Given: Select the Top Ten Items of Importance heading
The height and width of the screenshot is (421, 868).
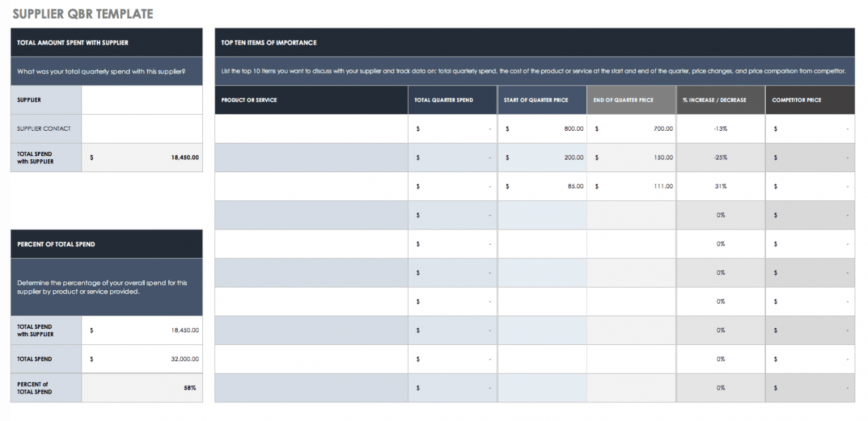Looking at the screenshot, I should click(269, 43).
